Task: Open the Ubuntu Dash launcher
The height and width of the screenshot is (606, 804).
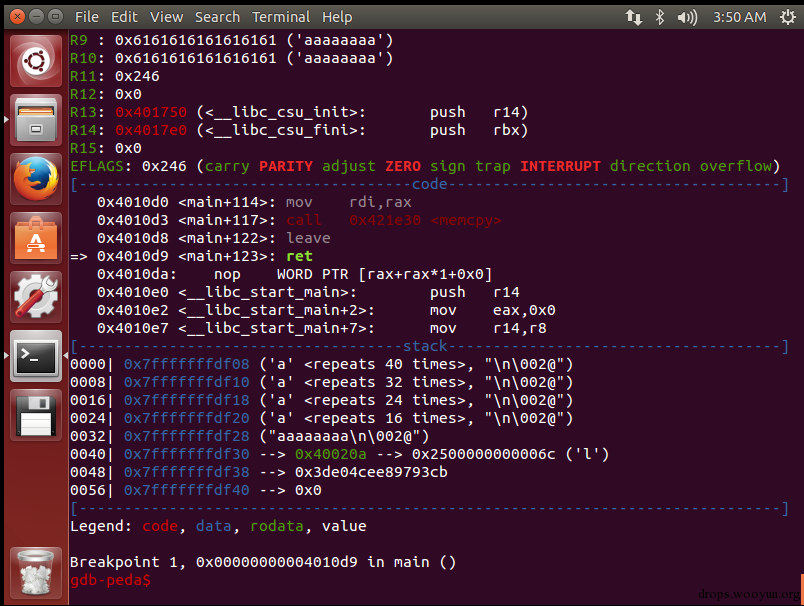Action: 36,62
